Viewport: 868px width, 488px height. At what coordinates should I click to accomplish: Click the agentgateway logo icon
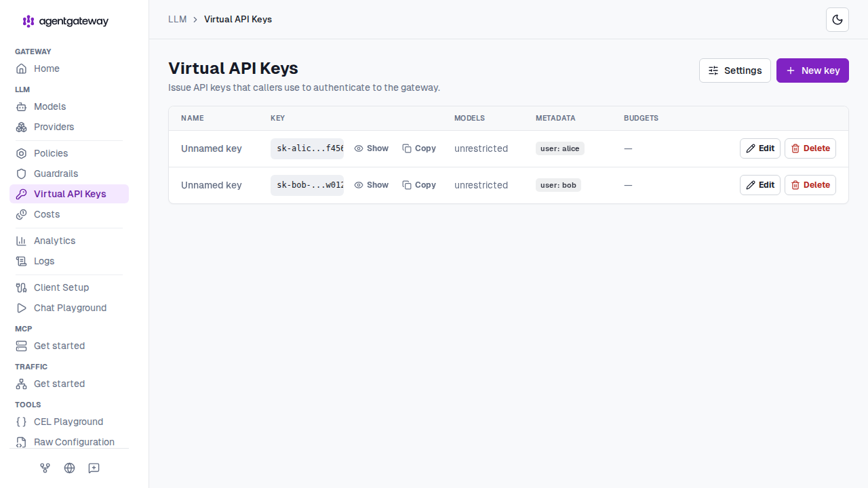pos(28,21)
